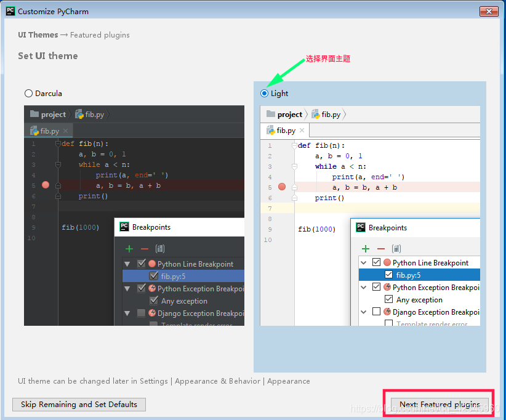Viewport: 506px width, 420px height.
Task: Click PyCharm icon in Light Breakpoints header
Action: pyautogui.click(x=361, y=227)
